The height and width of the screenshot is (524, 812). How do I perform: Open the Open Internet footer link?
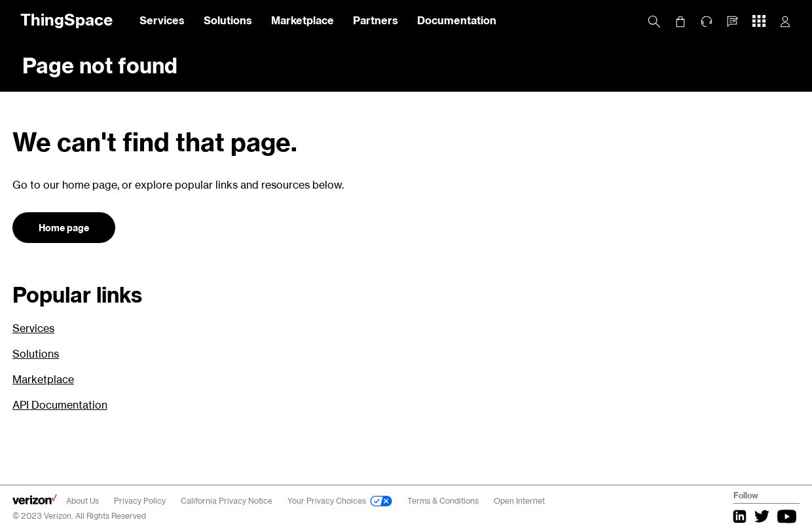pyautogui.click(x=519, y=501)
